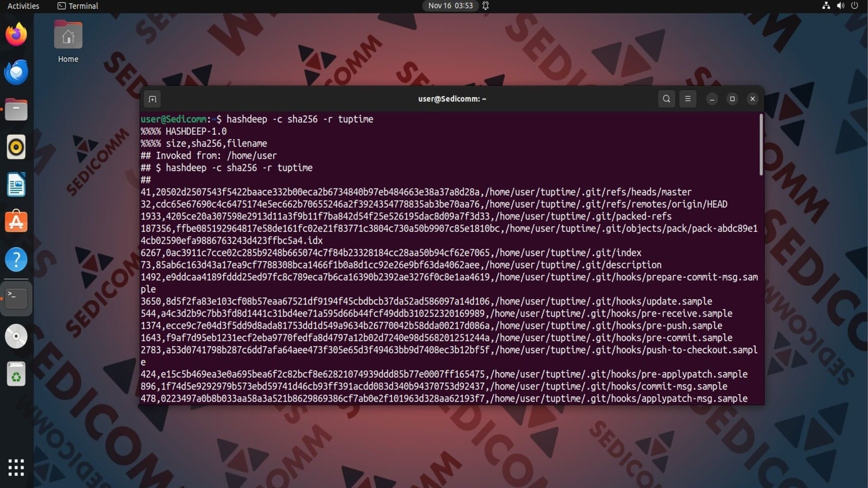868x488 pixels.
Task: Open Files manager in dock
Action: point(16,110)
